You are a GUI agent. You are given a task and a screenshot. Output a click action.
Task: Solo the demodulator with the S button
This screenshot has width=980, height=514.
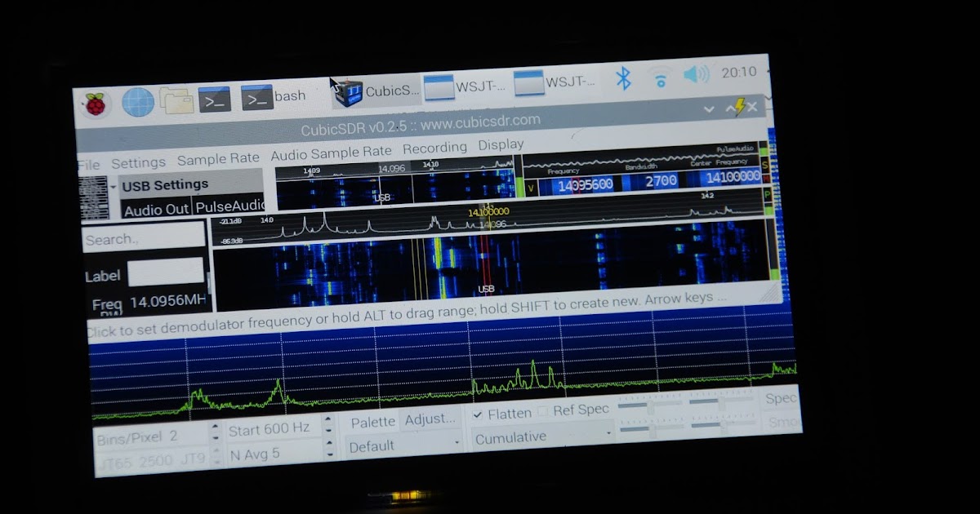tap(764, 164)
